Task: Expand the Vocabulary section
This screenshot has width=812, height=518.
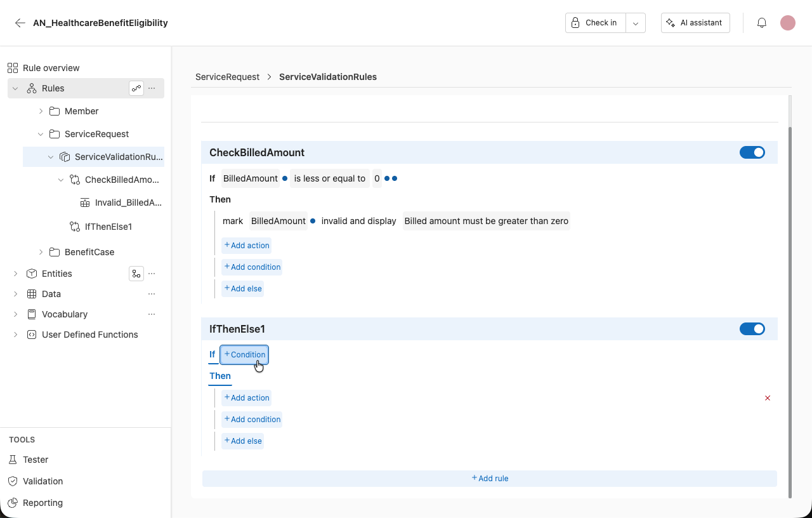Action: [x=15, y=314]
